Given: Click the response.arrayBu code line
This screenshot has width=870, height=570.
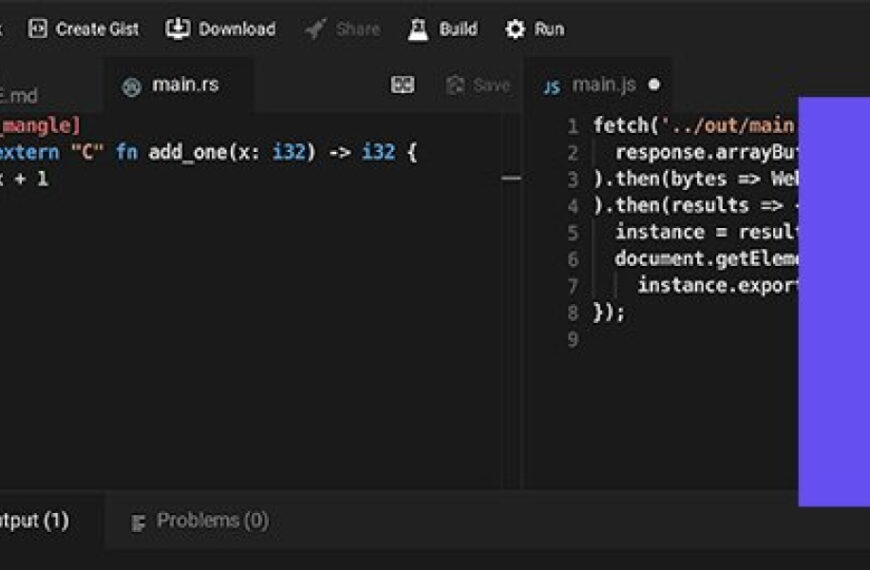Looking at the screenshot, I should point(706,152).
